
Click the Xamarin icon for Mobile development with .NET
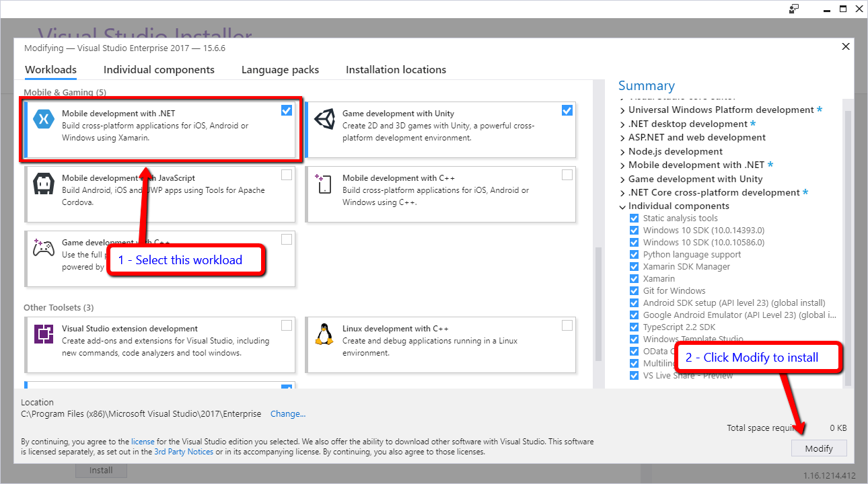[44, 119]
